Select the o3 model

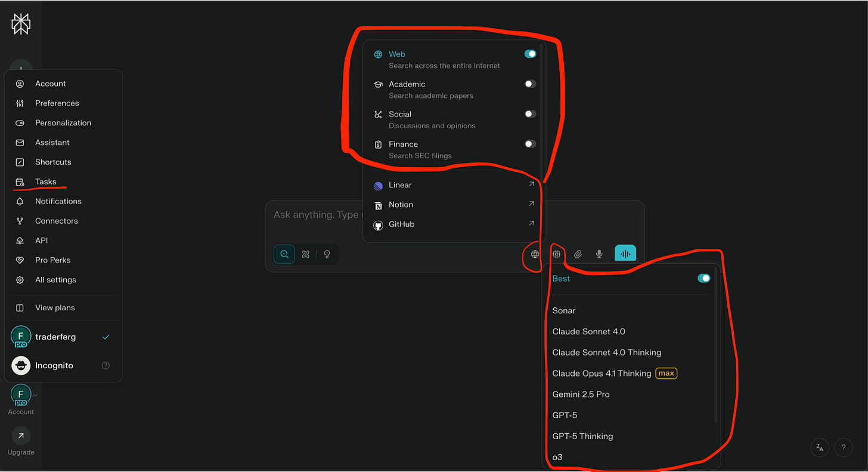point(631,457)
